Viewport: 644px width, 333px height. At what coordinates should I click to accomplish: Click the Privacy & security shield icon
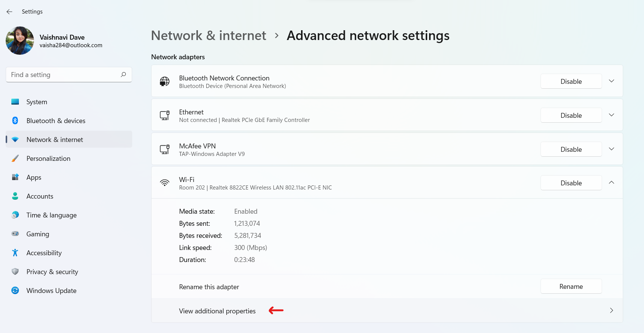tap(15, 272)
